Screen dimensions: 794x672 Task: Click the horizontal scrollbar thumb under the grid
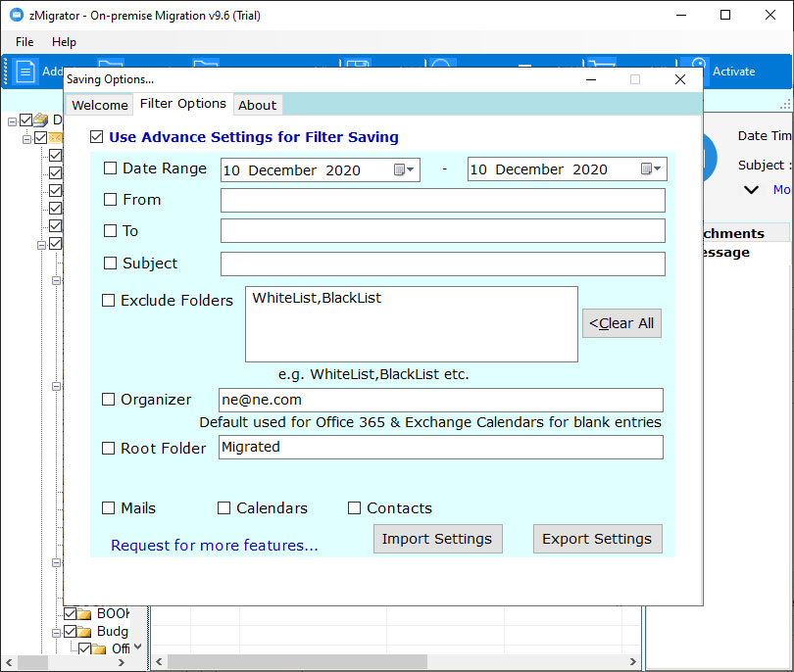tap(298, 661)
